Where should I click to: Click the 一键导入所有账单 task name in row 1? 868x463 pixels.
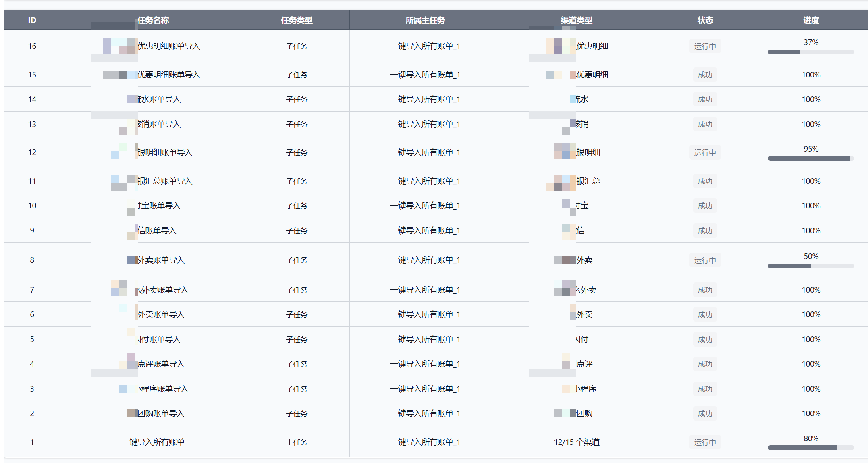point(153,442)
